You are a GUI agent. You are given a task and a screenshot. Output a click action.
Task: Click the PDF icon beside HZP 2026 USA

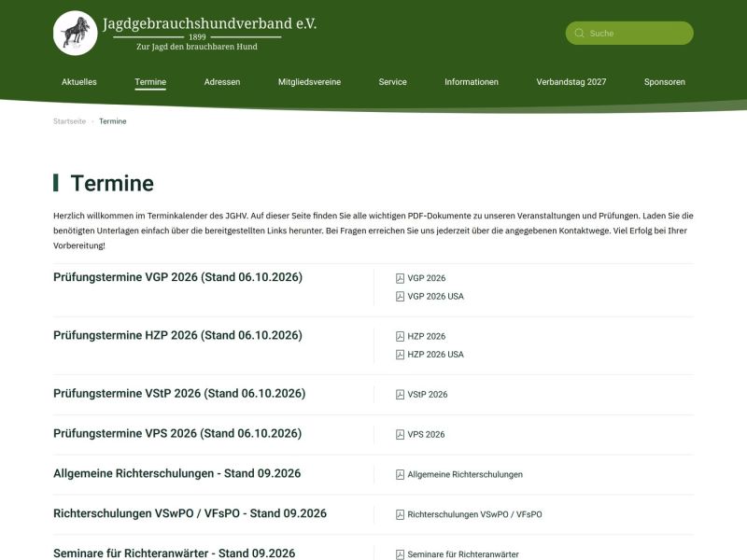[x=401, y=355]
